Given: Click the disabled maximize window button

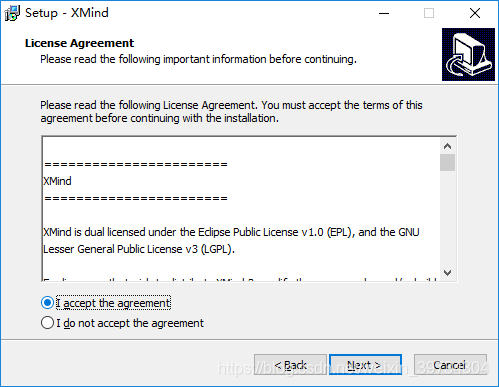Looking at the screenshot, I should point(429,13).
